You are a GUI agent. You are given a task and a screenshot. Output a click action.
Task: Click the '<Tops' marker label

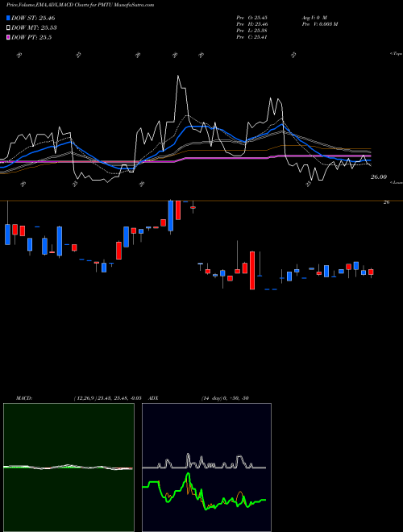click(x=396, y=54)
